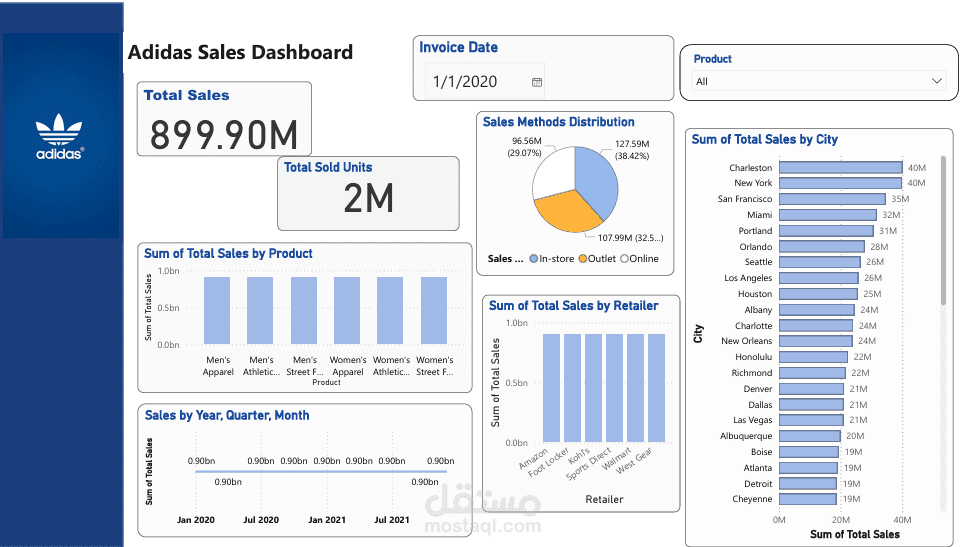This screenshot has width=967, height=547.
Task: Select Online legend marker
Action: coord(624,259)
